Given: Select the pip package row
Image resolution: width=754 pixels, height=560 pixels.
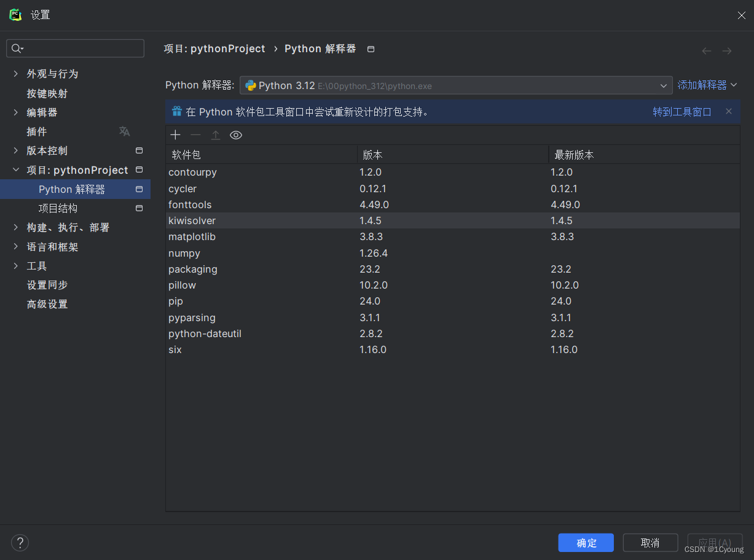Looking at the screenshot, I should pyautogui.click(x=453, y=301).
